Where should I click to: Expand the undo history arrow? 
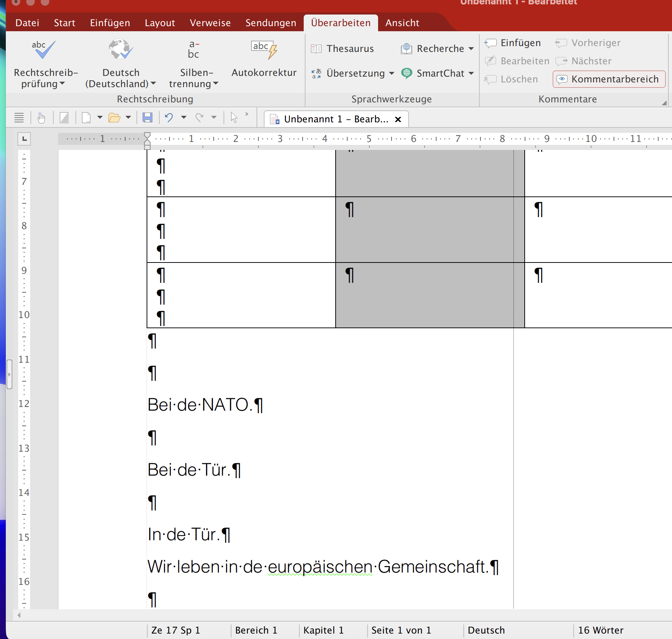[184, 117]
